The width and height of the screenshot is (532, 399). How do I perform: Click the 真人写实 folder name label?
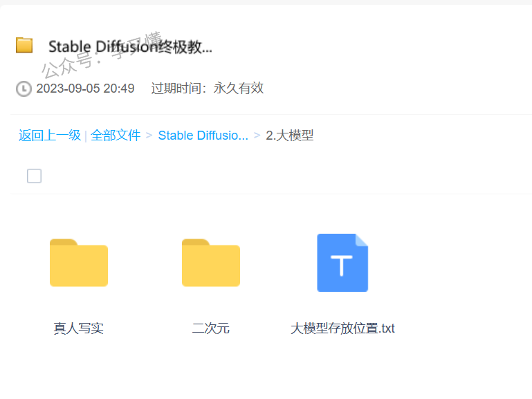click(79, 328)
